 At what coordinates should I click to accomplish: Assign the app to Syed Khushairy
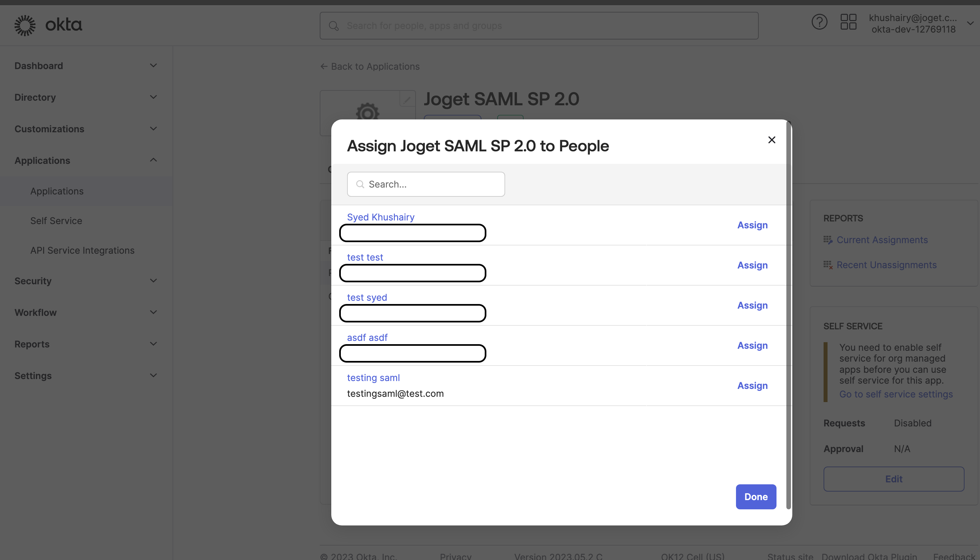pyautogui.click(x=752, y=225)
